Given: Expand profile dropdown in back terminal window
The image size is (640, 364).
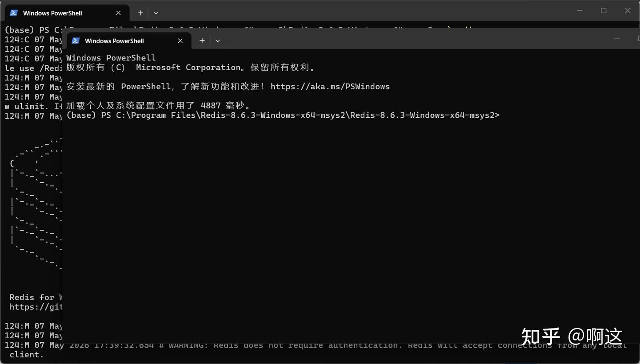Looking at the screenshot, I should click(156, 13).
